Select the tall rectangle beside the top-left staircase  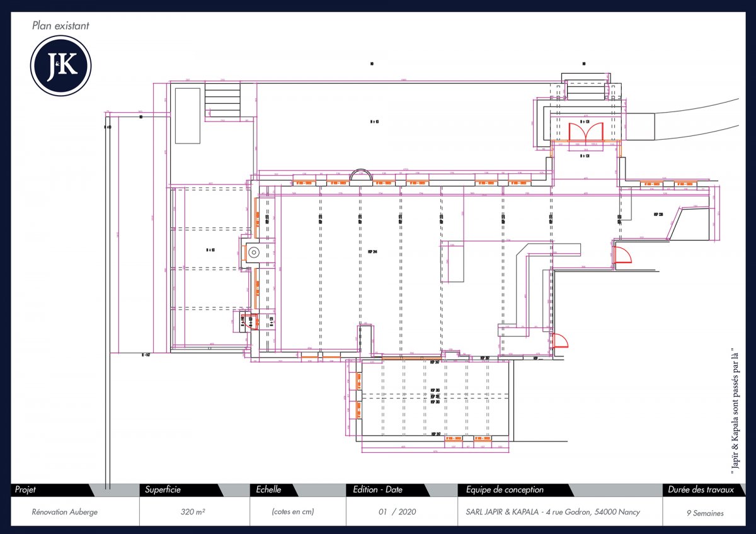tap(188, 116)
